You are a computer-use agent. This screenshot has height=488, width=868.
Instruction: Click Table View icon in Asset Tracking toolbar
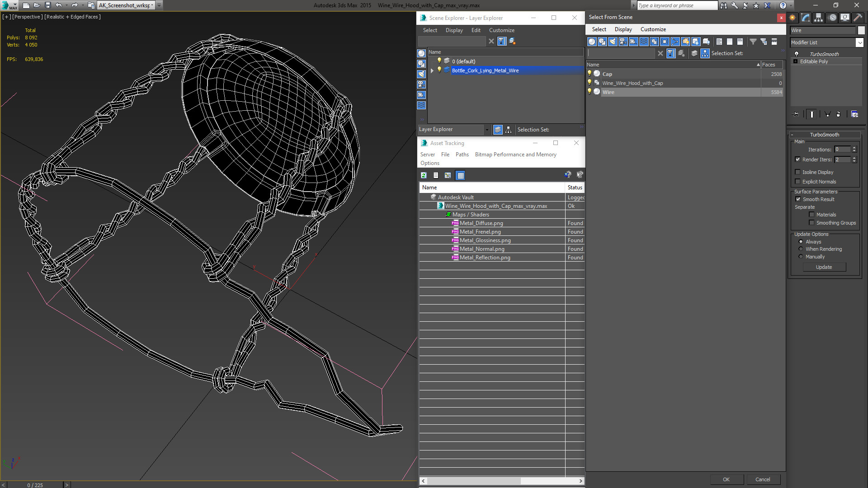460,175
